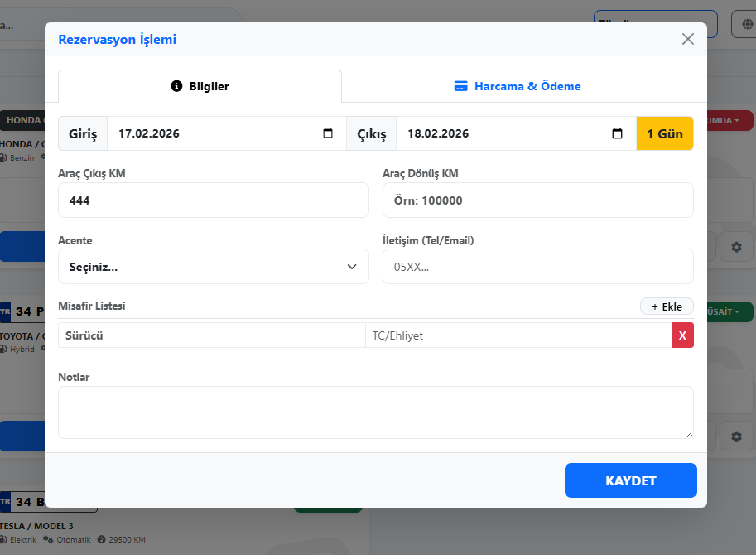The width and height of the screenshot is (756, 555).
Task: Click the TC/Ehliyet guest field
Action: tap(518, 335)
